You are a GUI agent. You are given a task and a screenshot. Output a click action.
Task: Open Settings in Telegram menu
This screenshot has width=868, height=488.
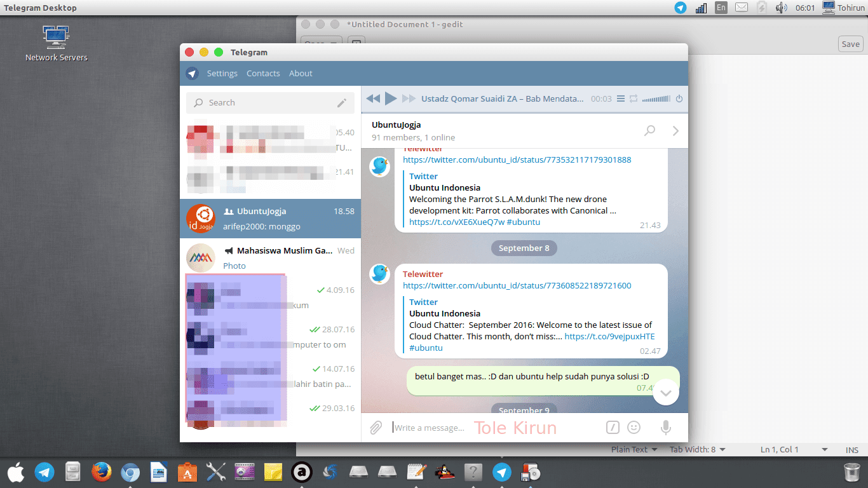(x=222, y=73)
